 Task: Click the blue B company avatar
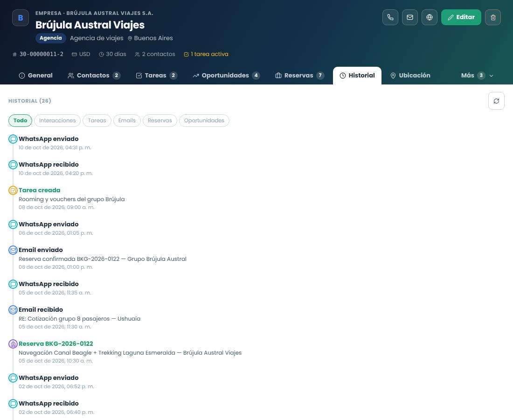(21, 18)
